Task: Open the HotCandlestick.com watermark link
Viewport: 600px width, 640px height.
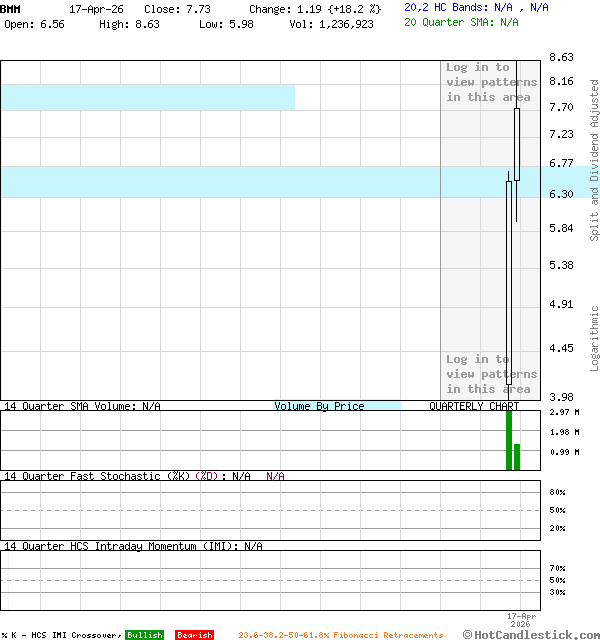Action: point(530,634)
